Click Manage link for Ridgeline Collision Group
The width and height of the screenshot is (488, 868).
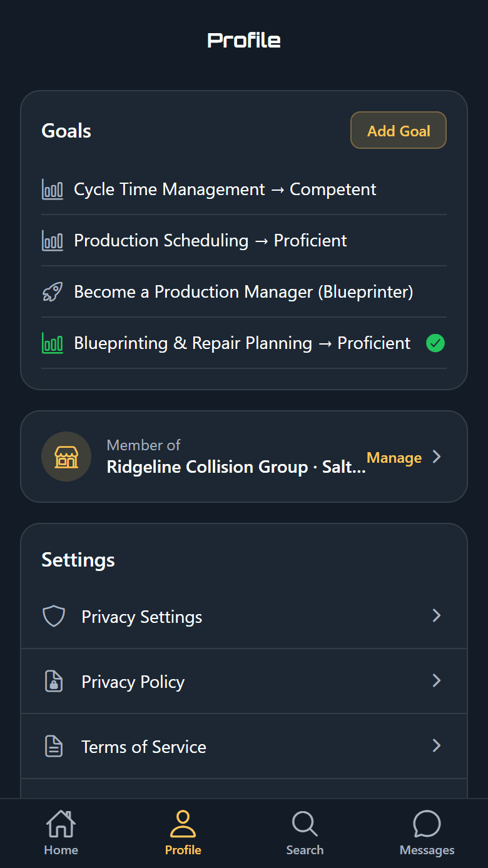pos(394,458)
